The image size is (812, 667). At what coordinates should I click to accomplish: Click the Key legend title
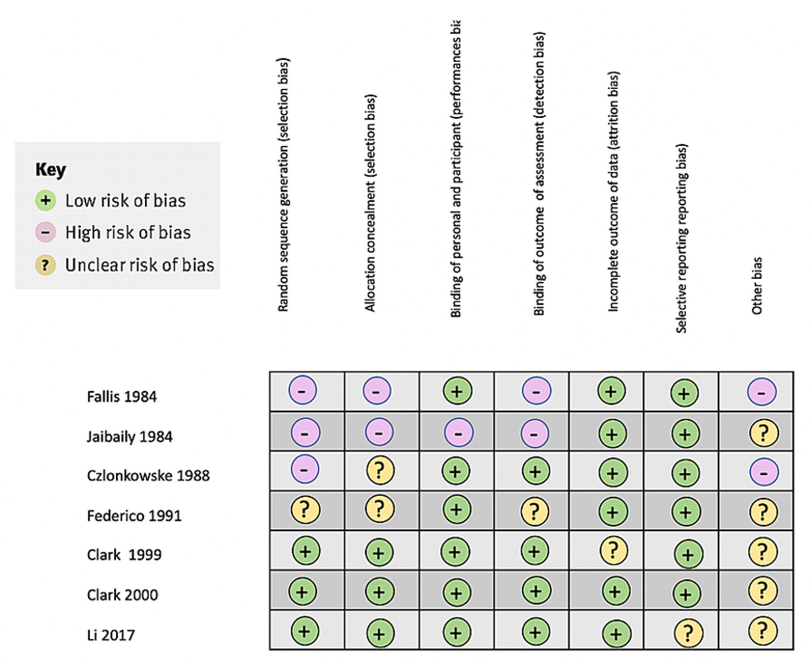50,169
